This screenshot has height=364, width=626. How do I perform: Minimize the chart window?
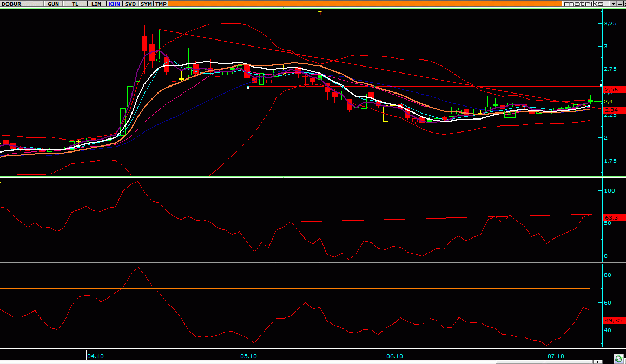pos(620,4)
